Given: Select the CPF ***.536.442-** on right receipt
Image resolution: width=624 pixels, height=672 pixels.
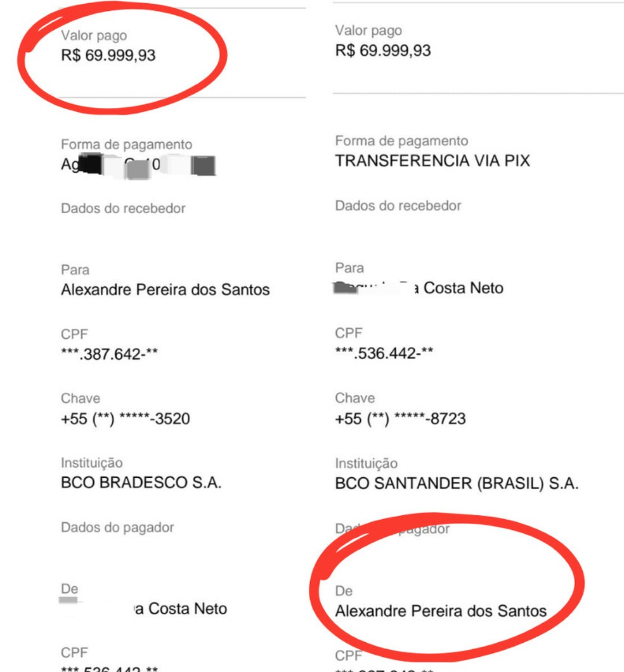Looking at the screenshot, I should tap(384, 353).
